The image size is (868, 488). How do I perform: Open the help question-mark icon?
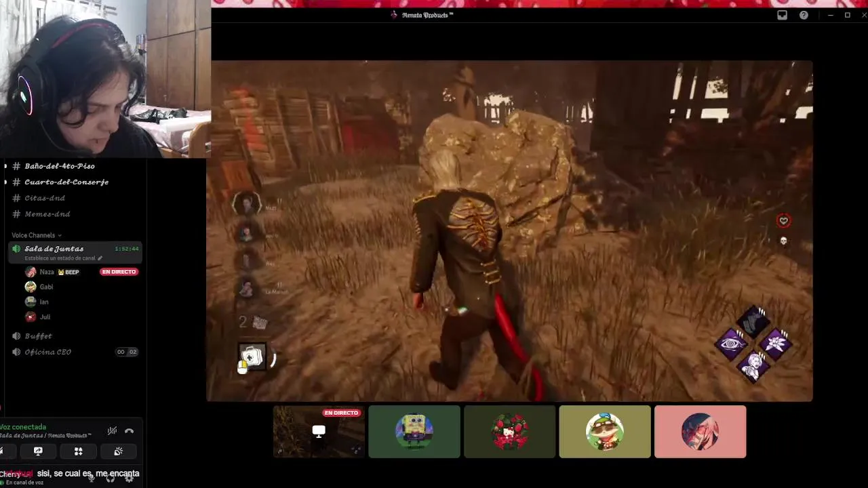(804, 15)
